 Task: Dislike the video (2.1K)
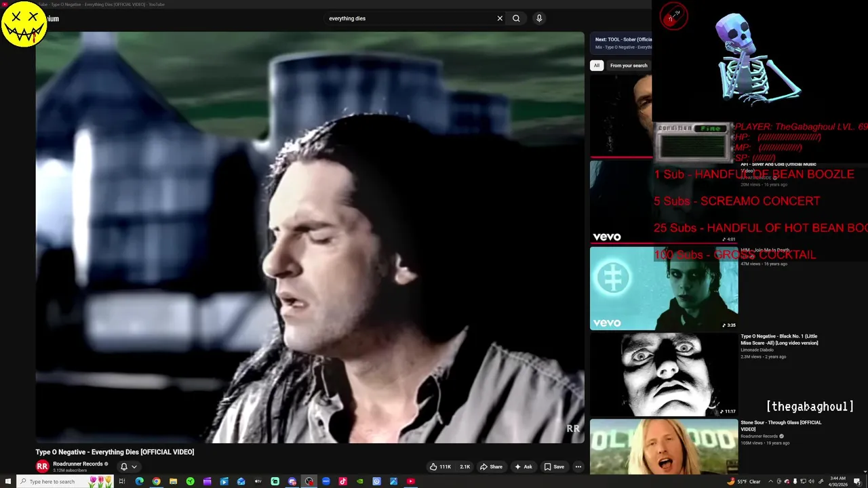point(465,466)
